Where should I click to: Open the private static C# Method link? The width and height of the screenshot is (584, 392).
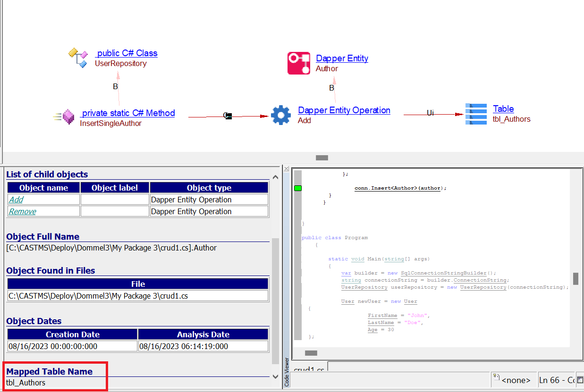tap(128, 113)
